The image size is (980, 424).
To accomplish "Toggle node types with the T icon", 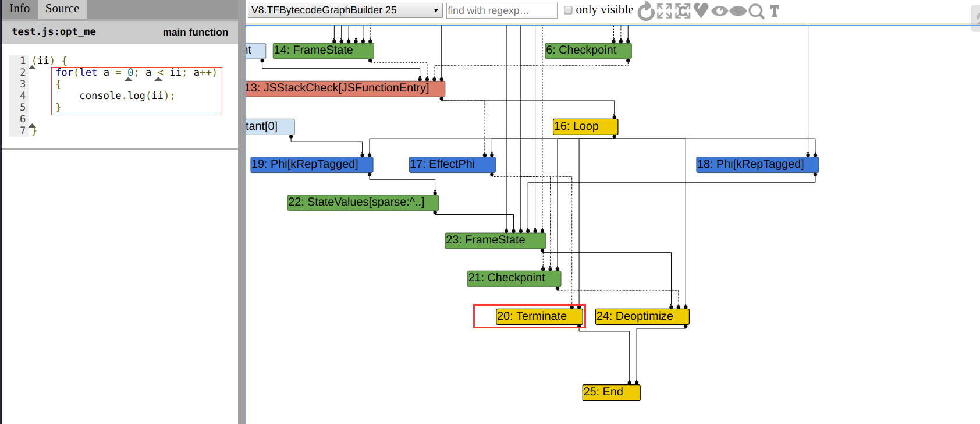I will coord(774,11).
